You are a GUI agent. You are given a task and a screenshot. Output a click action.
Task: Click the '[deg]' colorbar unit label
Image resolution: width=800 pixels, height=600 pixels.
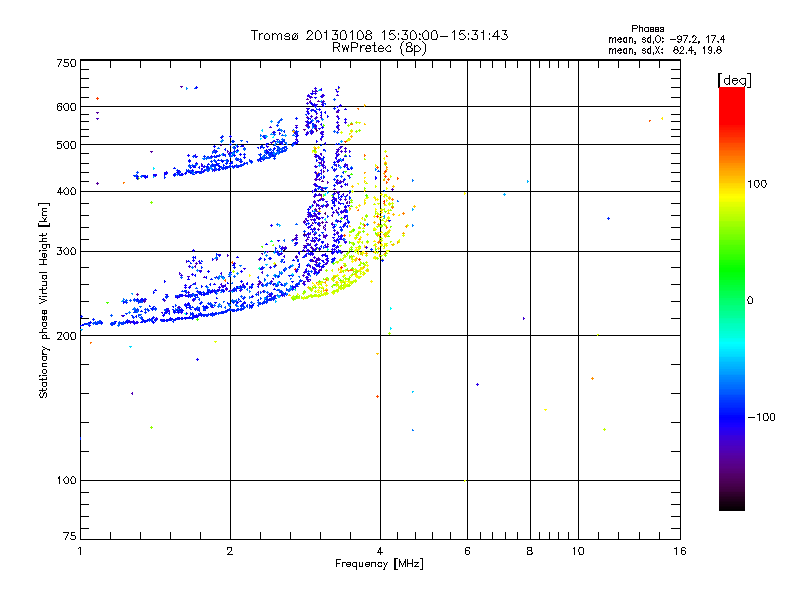coord(734,80)
